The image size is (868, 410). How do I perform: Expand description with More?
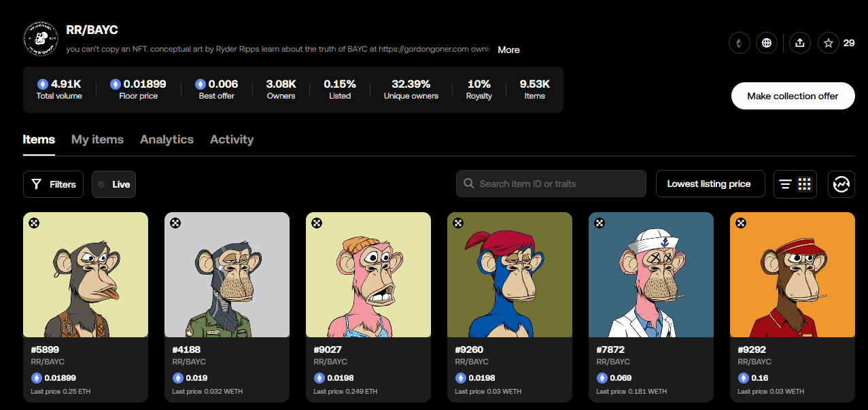(508, 50)
